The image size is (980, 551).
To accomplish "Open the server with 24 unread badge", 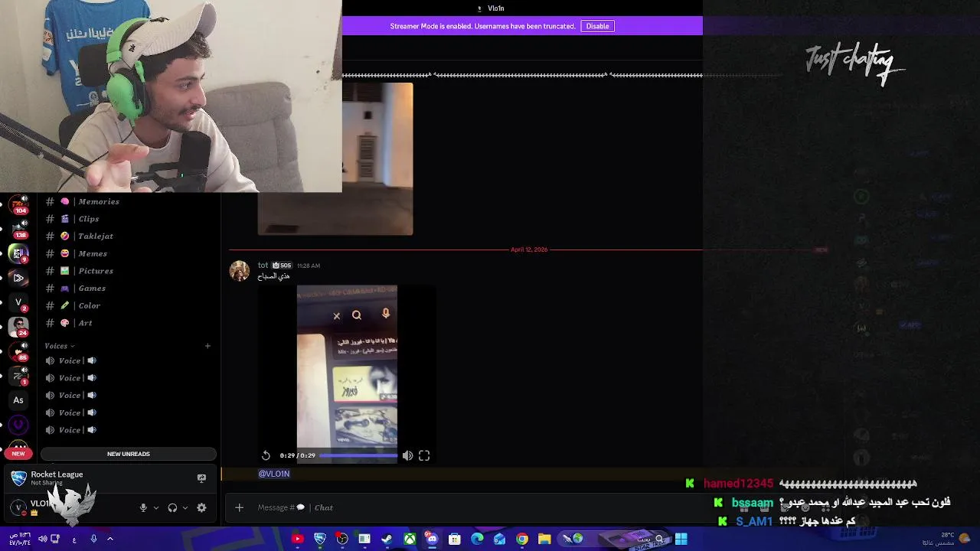I will (18, 327).
